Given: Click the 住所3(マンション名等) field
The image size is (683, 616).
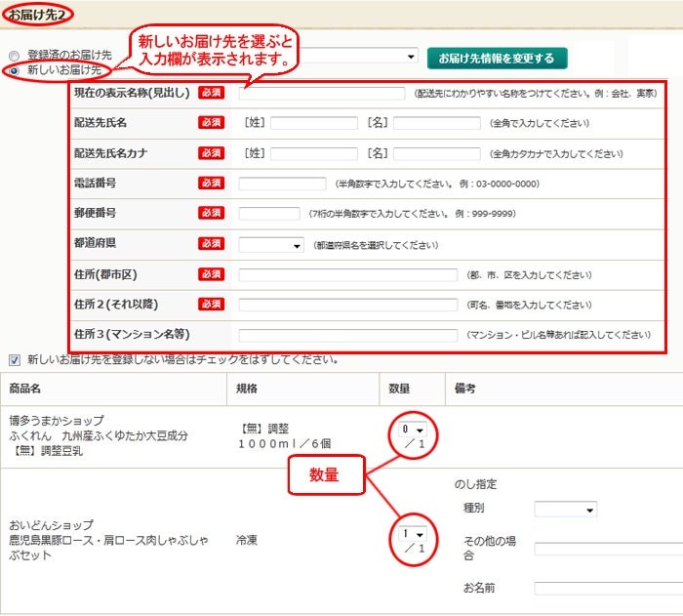Looking at the screenshot, I should pos(347,335).
